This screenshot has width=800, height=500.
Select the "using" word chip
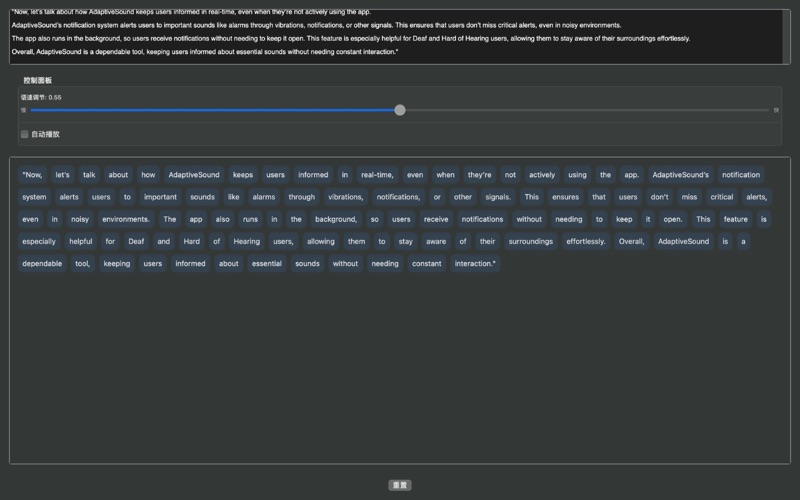[x=578, y=174]
